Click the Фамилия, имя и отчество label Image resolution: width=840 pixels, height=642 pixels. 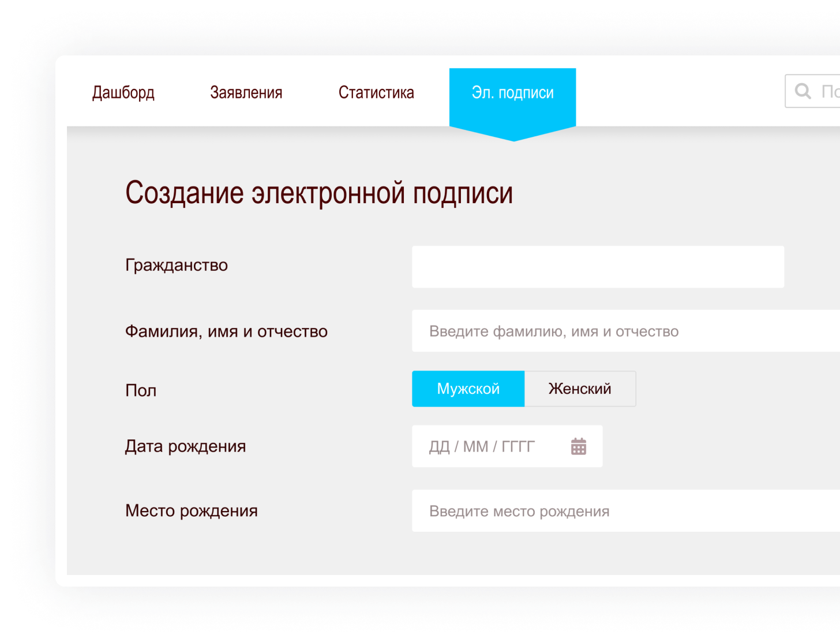[x=226, y=331]
